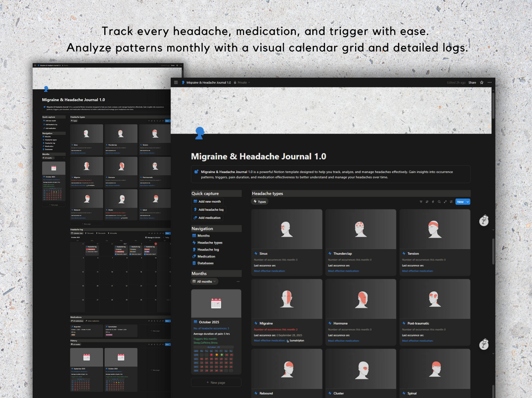The width and height of the screenshot is (532, 398).
Task: Open the Sumatriptan link on Migraine card
Action: click(x=295, y=340)
